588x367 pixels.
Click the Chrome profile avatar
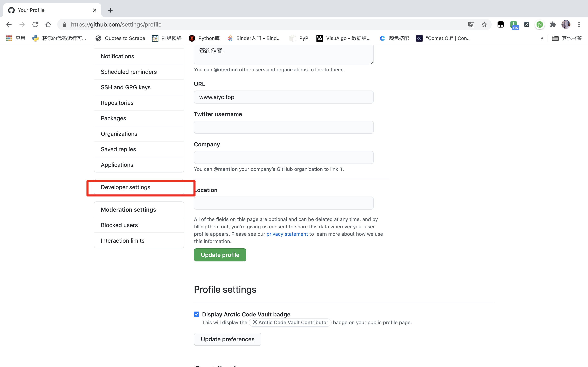click(566, 24)
